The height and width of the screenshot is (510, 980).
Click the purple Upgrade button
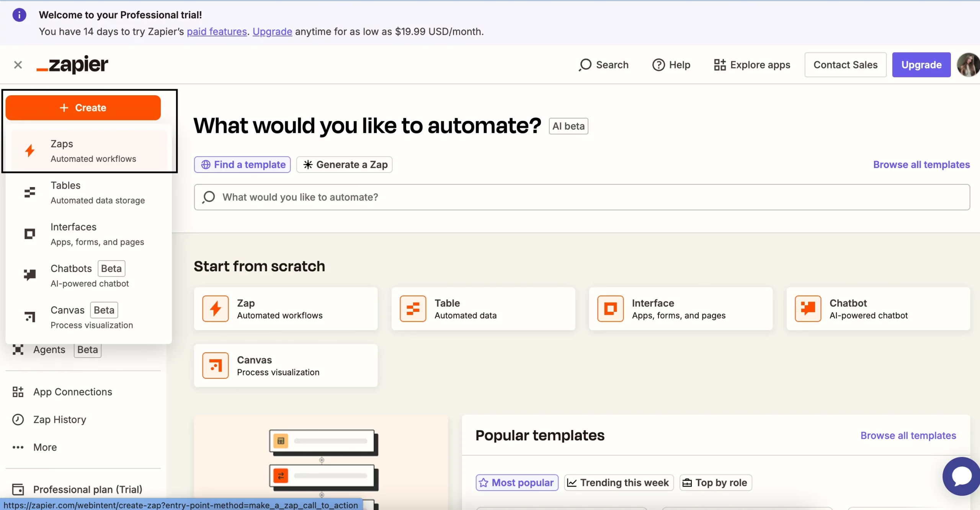[921, 65]
